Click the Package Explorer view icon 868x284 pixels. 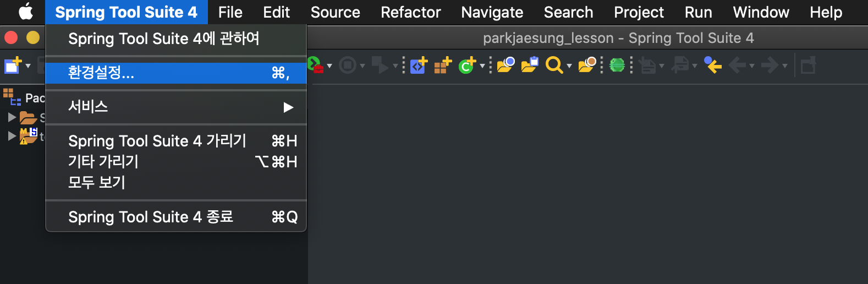(x=12, y=97)
